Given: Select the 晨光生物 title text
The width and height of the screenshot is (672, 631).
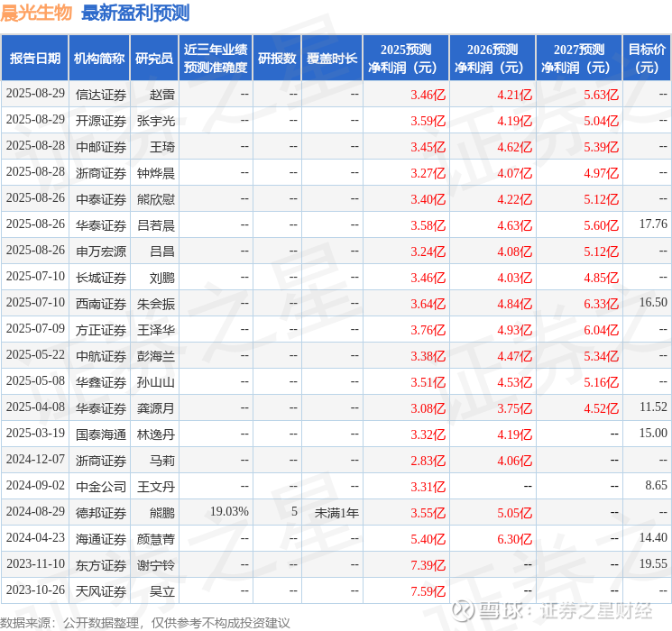Looking at the screenshot, I should point(36,13).
